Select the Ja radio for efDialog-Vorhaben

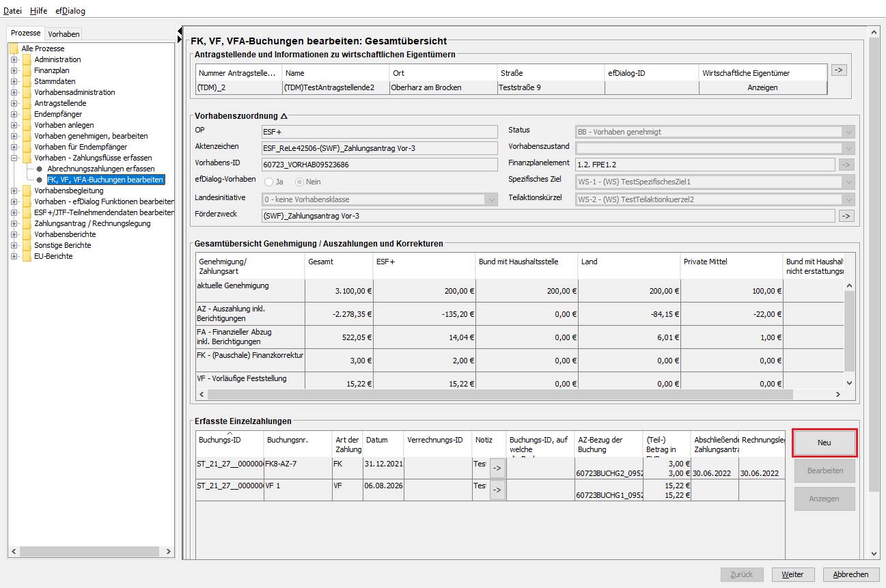pyautogui.click(x=268, y=182)
